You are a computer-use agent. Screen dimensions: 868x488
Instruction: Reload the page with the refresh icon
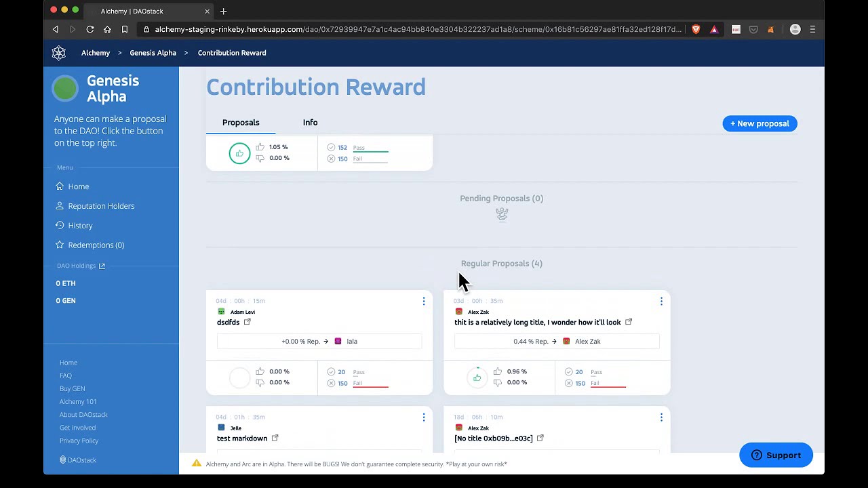[x=90, y=29]
